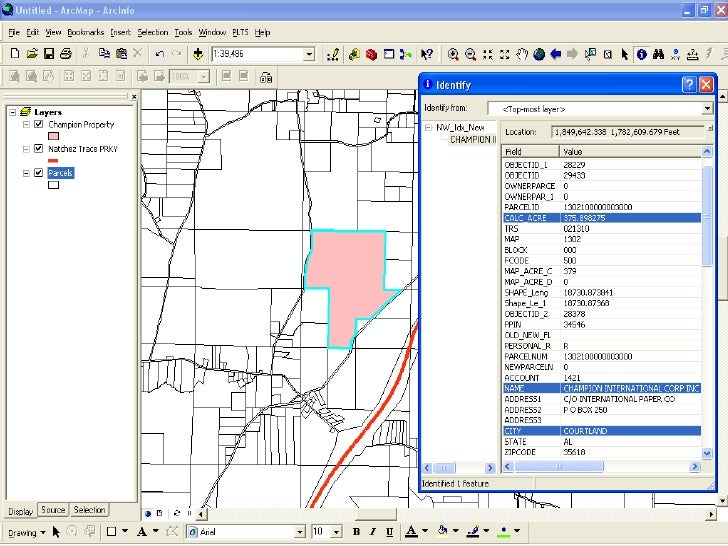Switch to the Source tab

53,510
